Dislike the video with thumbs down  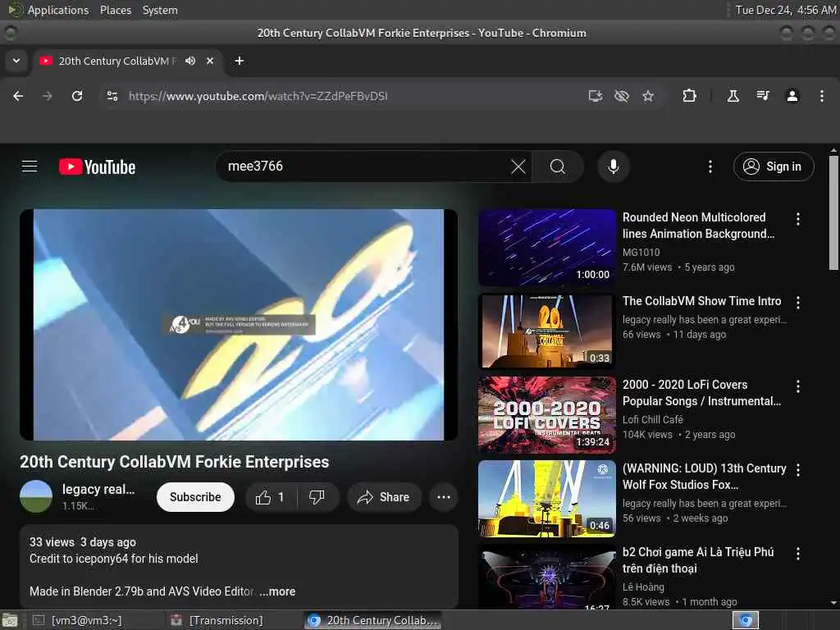[x=317, y=497]
